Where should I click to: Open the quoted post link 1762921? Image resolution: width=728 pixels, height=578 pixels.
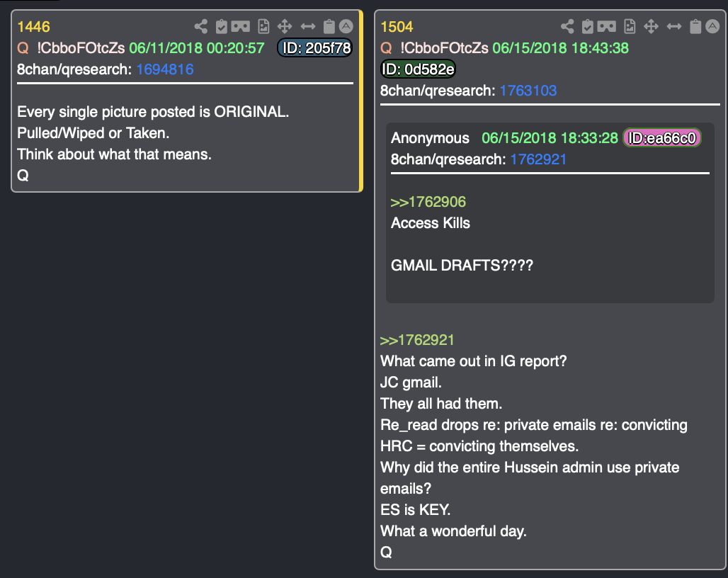539,159
